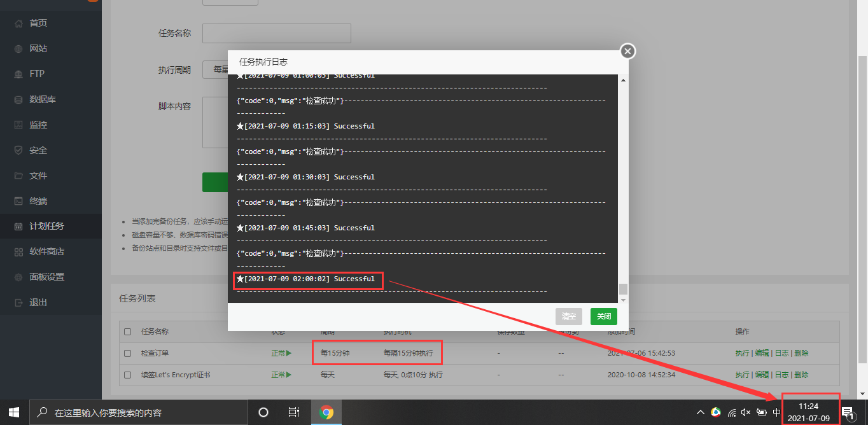
Task: Switch the 中 input method indicator
Action: click(776, 412)
